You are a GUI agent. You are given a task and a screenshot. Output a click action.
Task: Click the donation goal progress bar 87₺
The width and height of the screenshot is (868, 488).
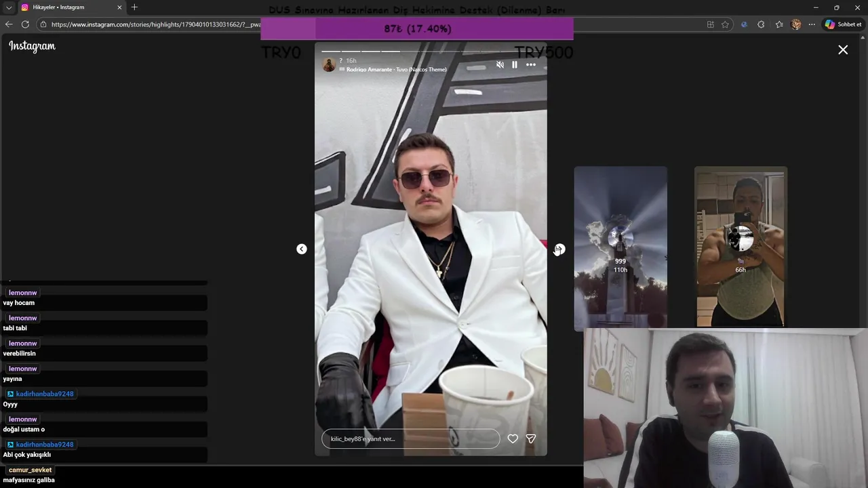pyautogui.click(x=417, y=29)
